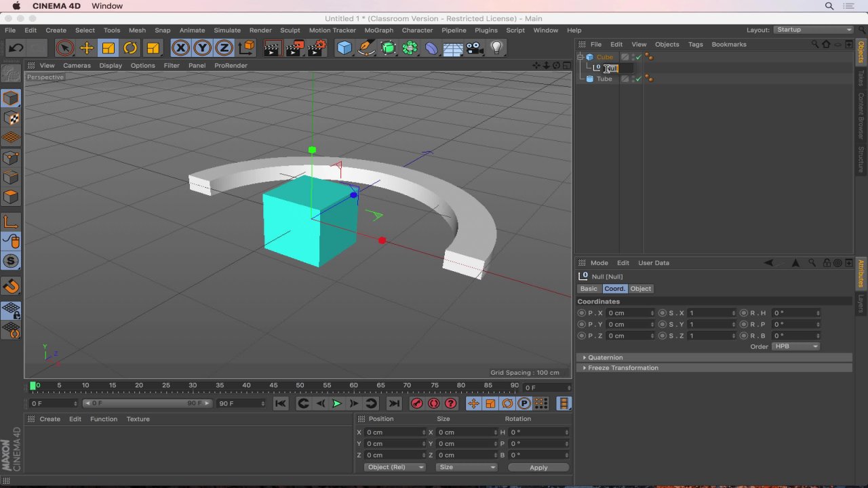Click the Undo arrow icon
The image size is (868, 488).
click(x=16, y=47)
